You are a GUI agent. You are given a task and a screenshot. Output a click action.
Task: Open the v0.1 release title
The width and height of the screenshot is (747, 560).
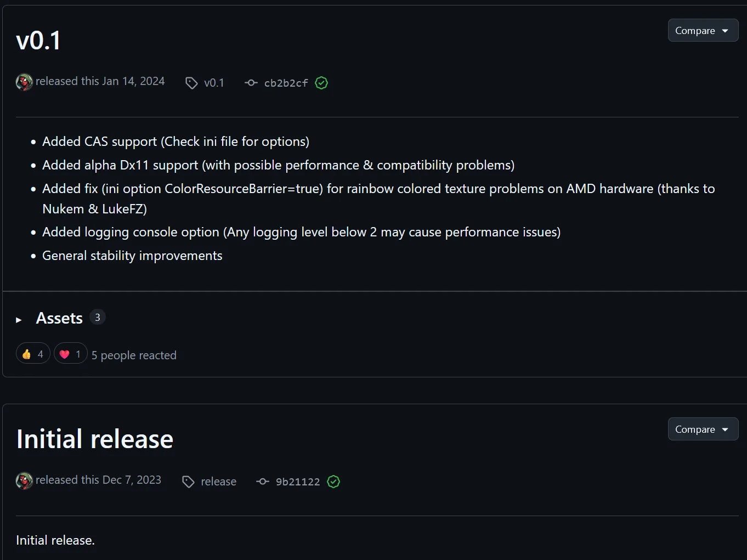[x=39, y=41]
